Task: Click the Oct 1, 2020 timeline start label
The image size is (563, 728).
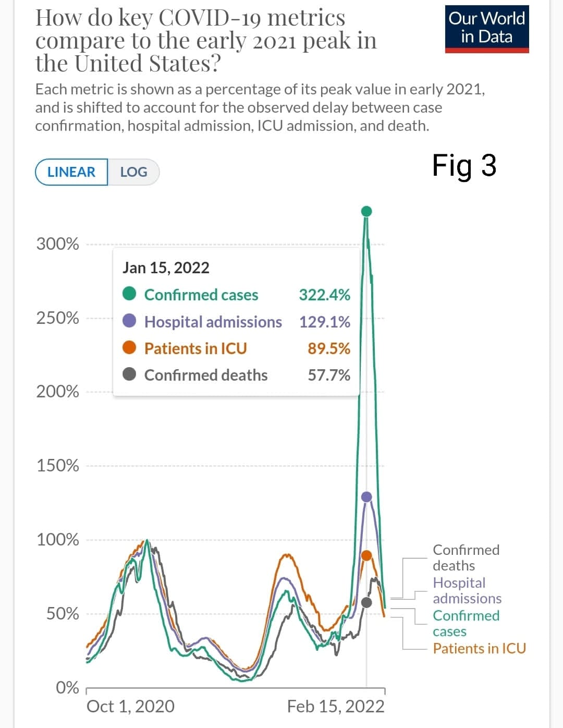Action: click(130, 706)
